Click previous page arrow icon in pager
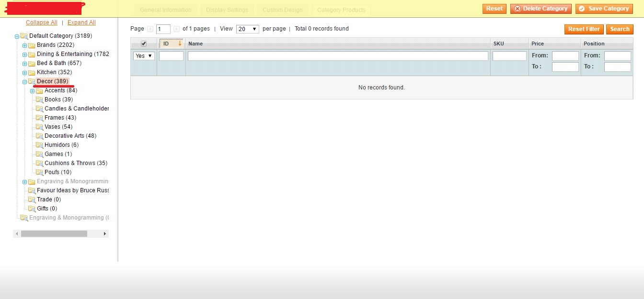644x299 pixels. pos(150,29)
